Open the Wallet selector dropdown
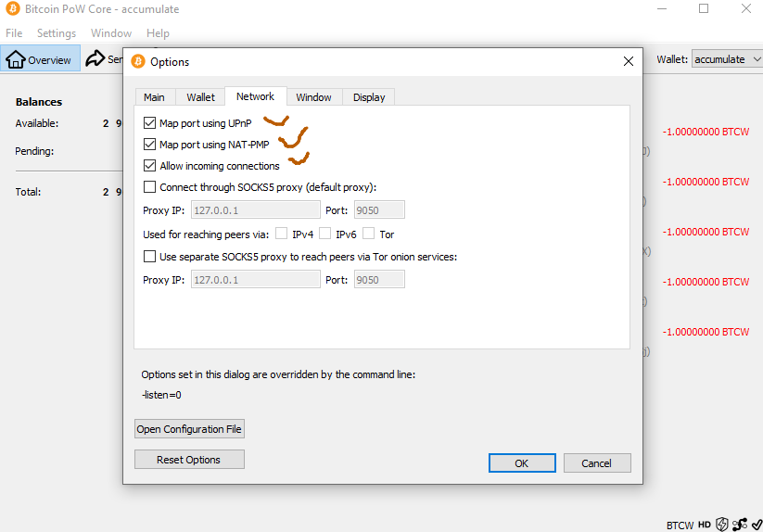Viewport: 763px width, 532px height. coord(727,58)
